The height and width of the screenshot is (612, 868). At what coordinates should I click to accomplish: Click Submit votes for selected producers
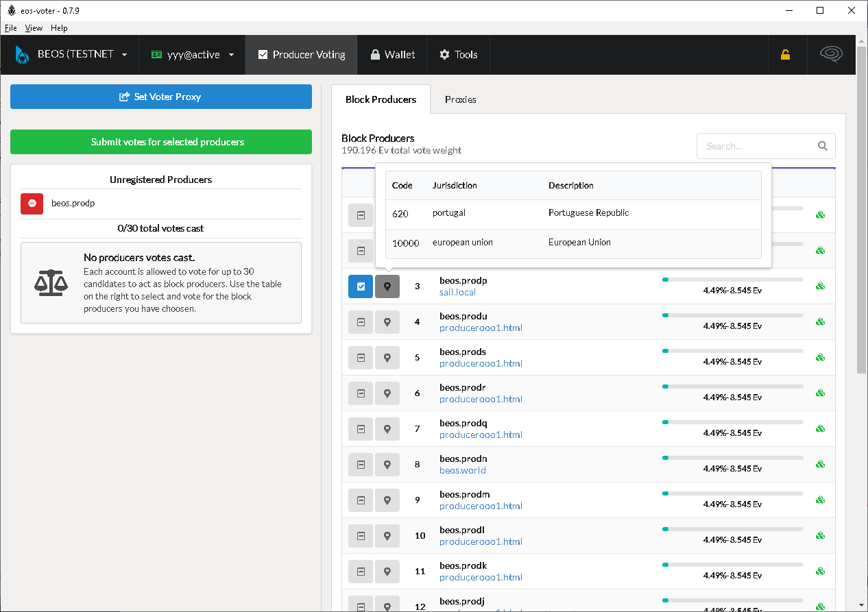161,142
